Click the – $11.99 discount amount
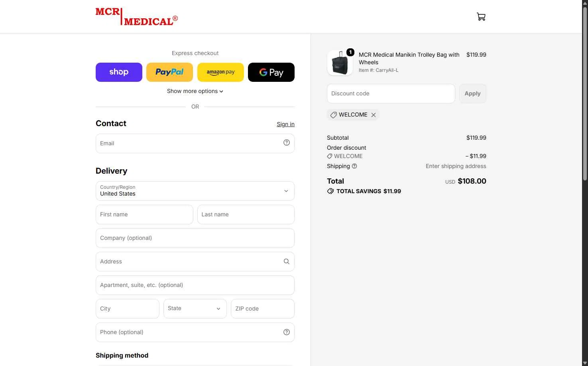The width and height of the screenshot is (588, 366). pos(476,156)
